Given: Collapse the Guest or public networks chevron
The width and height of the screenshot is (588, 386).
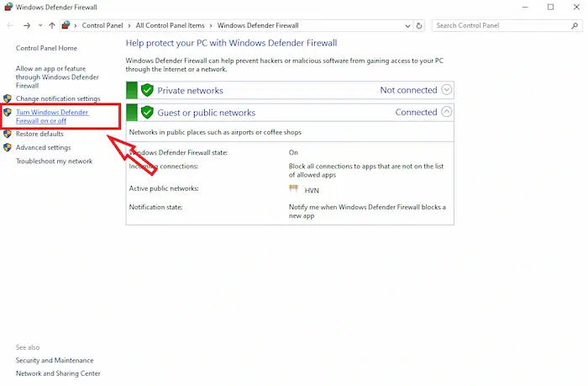Looking at the screenshot, I should (446, 112).
